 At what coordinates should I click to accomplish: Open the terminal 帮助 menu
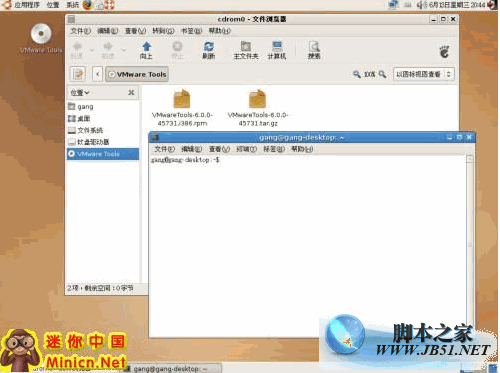click(302, 149)
